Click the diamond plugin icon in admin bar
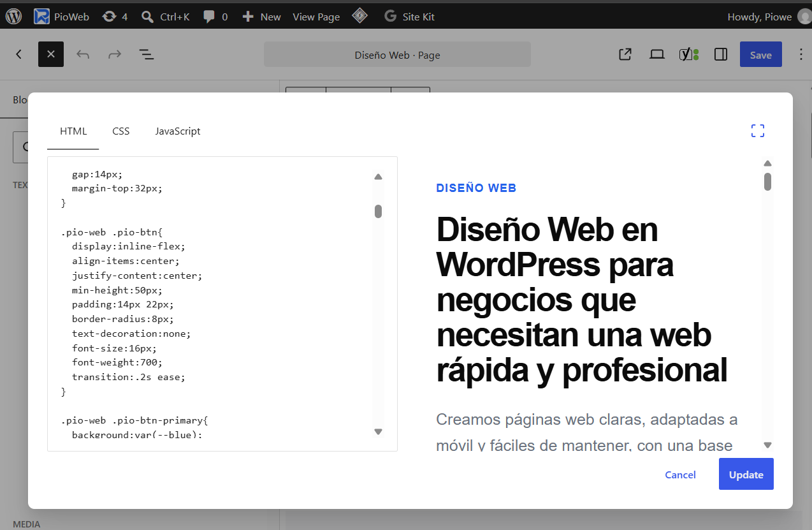The width and height of the screenshot is (812, 530). 360,16
